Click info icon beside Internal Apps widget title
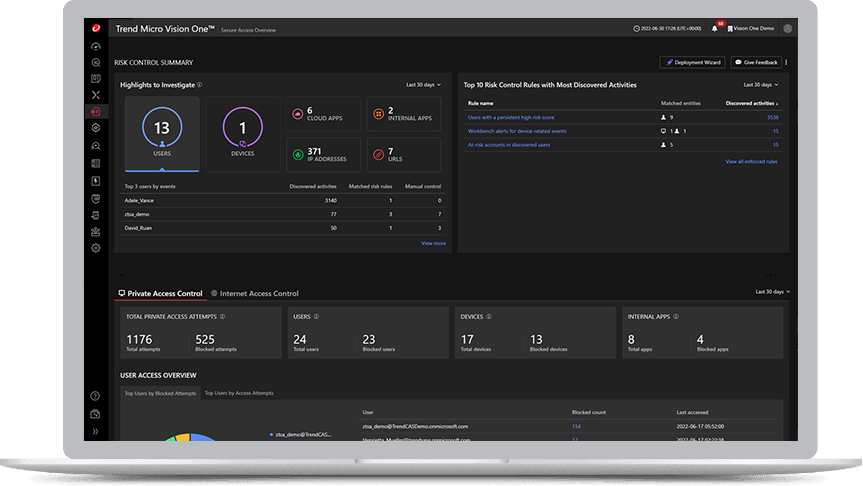 pyautogui.click(x=676, y=316)
